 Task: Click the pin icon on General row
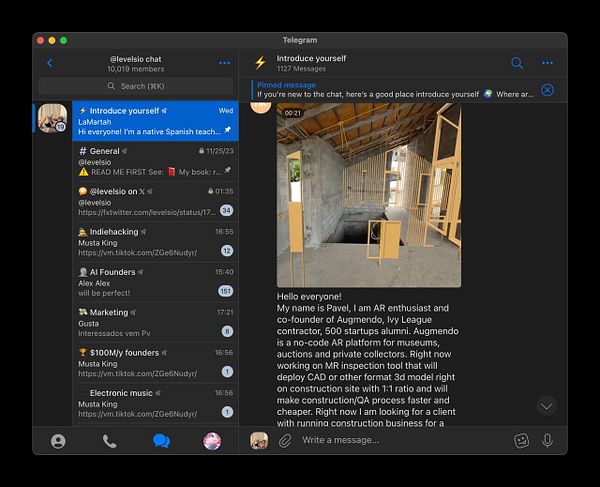(x=228, y=170)
